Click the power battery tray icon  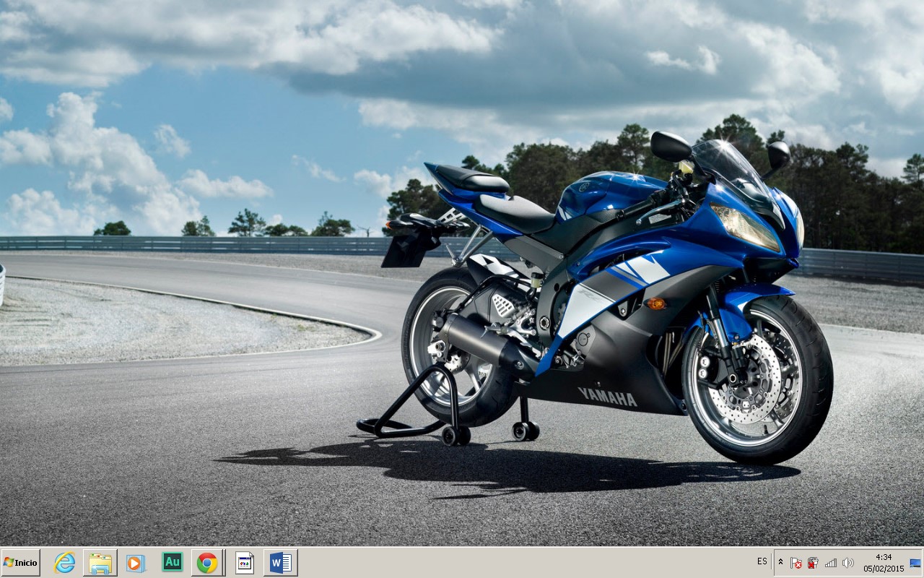click(813, 563)
